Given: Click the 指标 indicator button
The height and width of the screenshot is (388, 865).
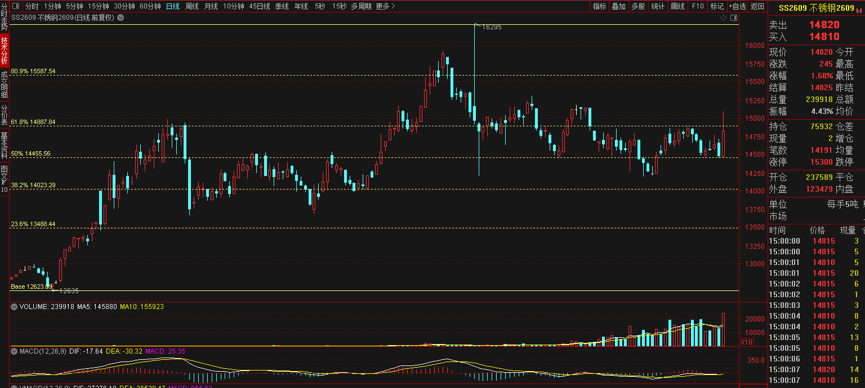Looking at the screenshot, I should [600, 7].
